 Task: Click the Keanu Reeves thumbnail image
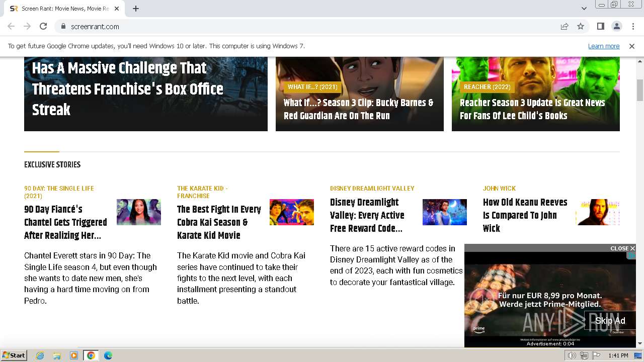tap(598, 212)
